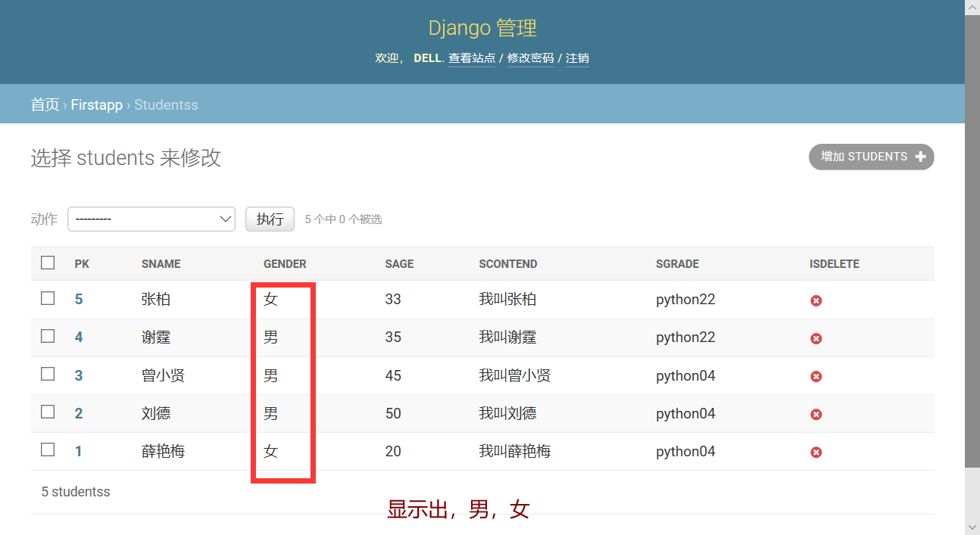The image size is (980, 535).
Task: Toggle the select-all checkbox in table header
Action: [x=48, y=263]
